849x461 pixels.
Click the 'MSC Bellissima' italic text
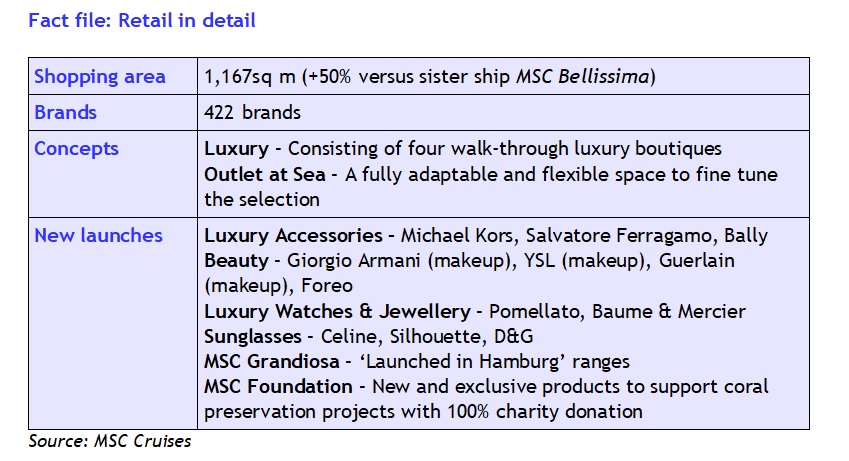[582, 76]
